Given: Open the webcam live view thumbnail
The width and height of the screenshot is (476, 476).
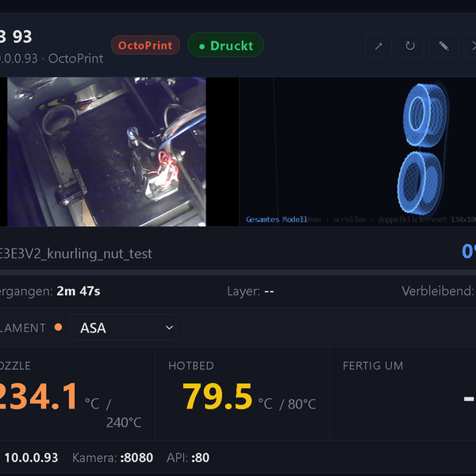Looking at the screenshot, I should pyautogui.click(x=106, y=152).
